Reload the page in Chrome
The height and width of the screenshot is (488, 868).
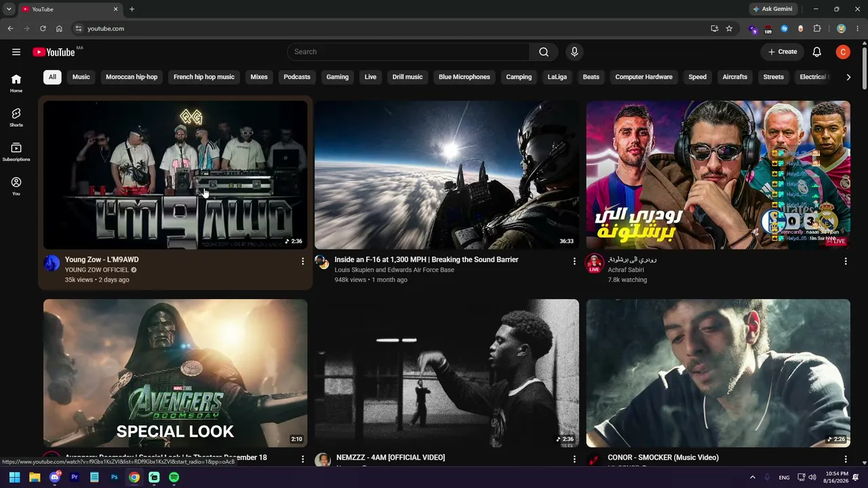pos(43,28)
